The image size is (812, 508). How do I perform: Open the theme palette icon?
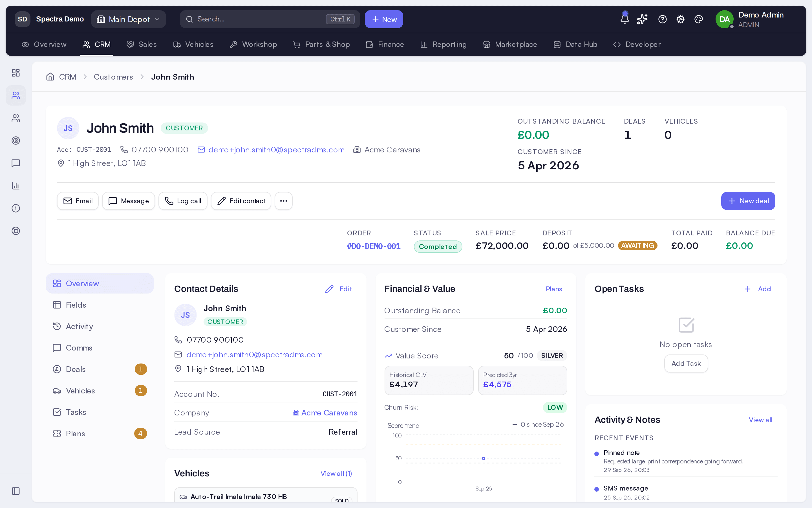(699, 19)
